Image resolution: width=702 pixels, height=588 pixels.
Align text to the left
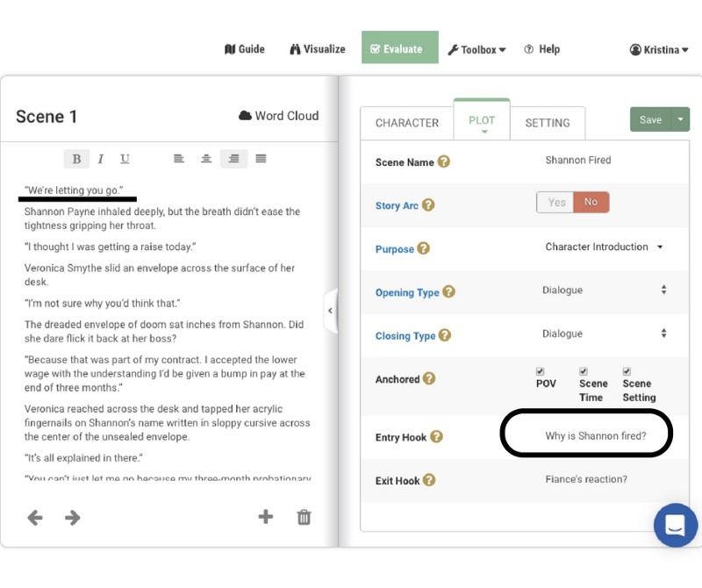click(x=179, y=159)
